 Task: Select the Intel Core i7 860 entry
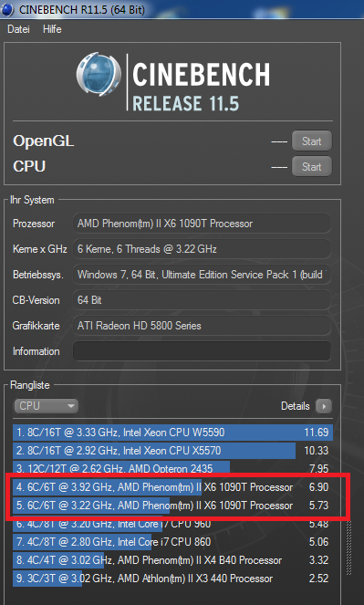coord(172,542)
